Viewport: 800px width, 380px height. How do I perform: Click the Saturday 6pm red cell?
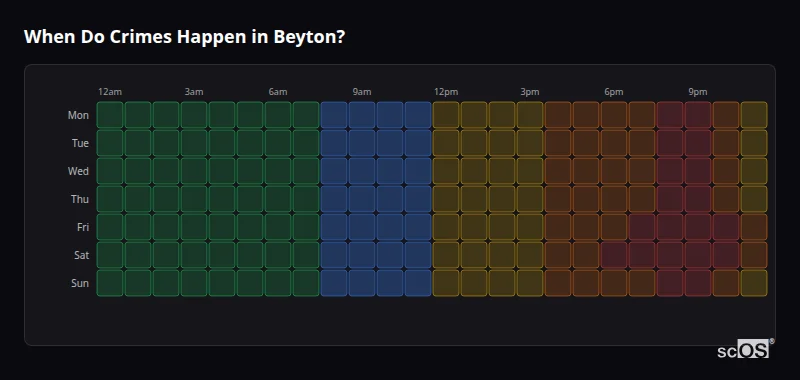(x=614, y=255)
